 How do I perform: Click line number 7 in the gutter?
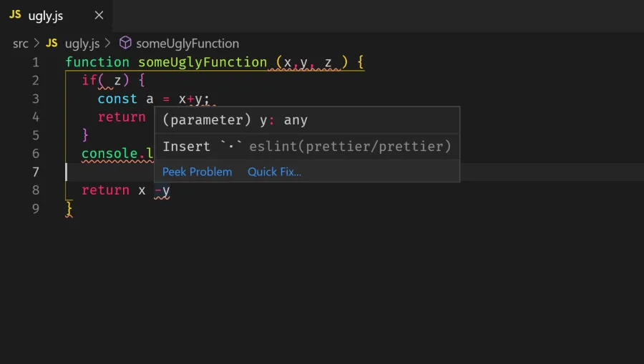35,172
